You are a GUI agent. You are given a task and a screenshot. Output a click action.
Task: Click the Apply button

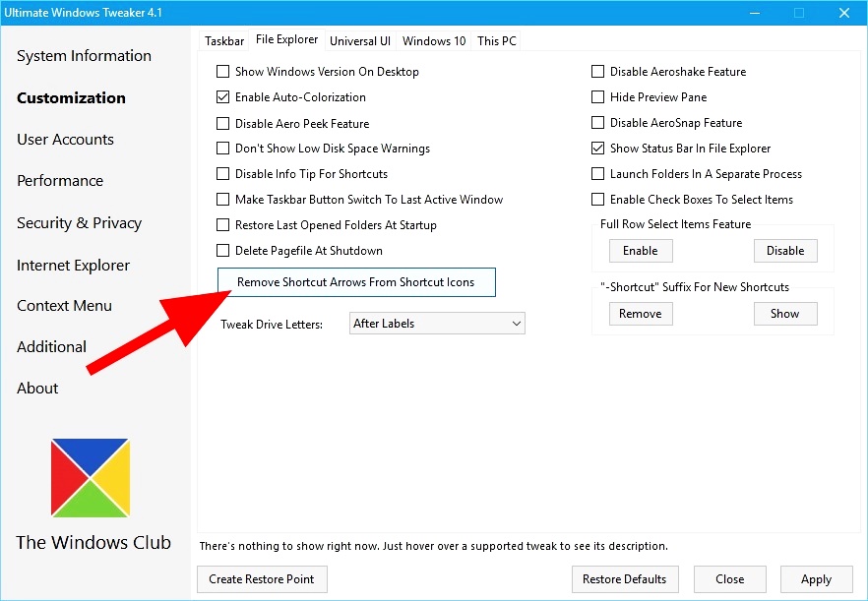click(816, 578)
